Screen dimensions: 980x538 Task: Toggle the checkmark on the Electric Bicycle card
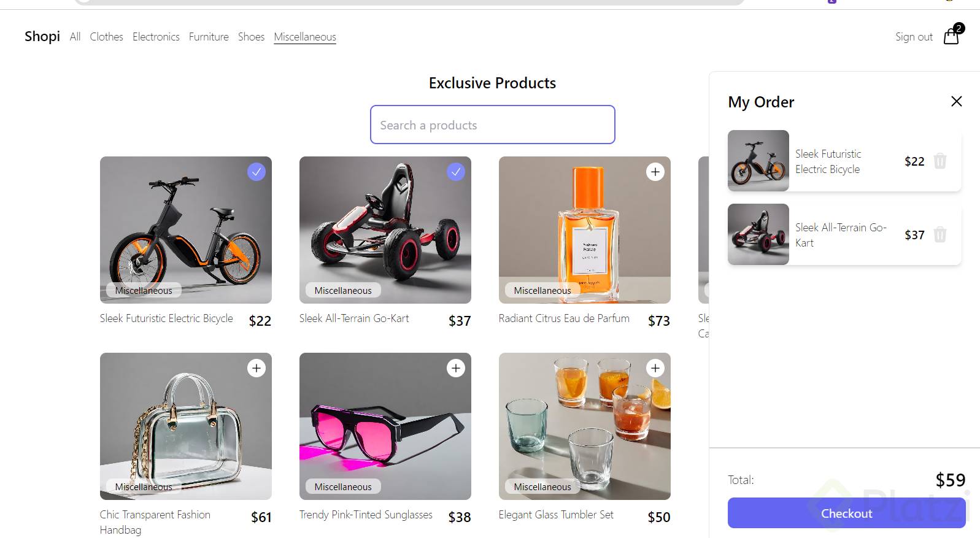[x=257, y=172]
